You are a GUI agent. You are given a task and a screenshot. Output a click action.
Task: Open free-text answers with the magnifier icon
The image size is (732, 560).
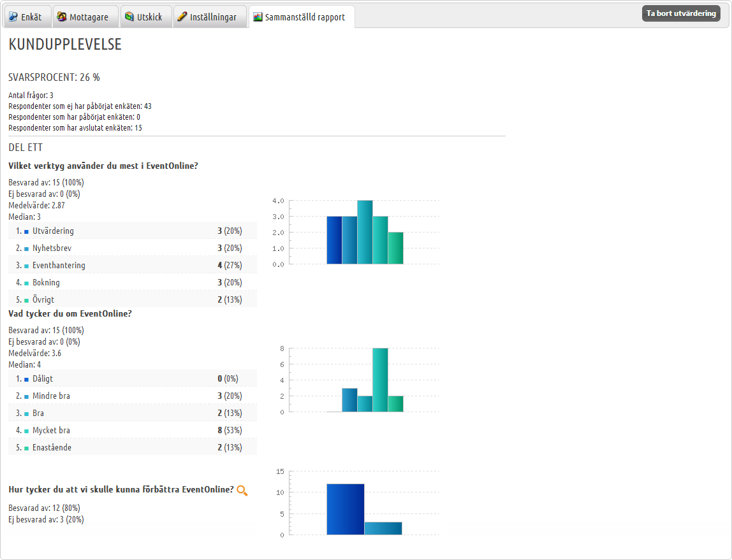242,491
